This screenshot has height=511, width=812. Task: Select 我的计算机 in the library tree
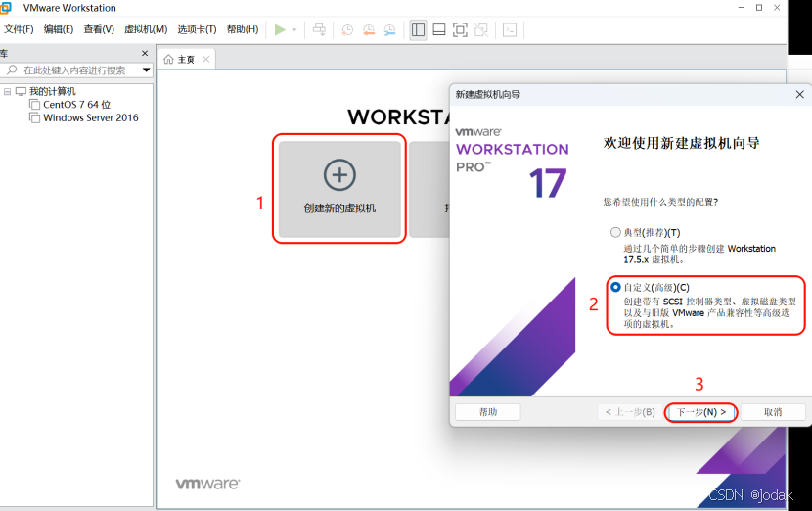click(x=52, y=92)
